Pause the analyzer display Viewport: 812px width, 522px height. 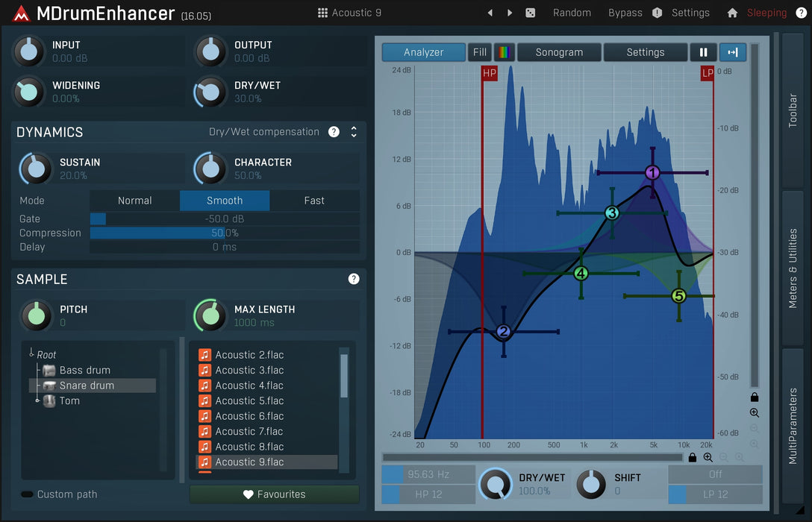click(703, 52)
